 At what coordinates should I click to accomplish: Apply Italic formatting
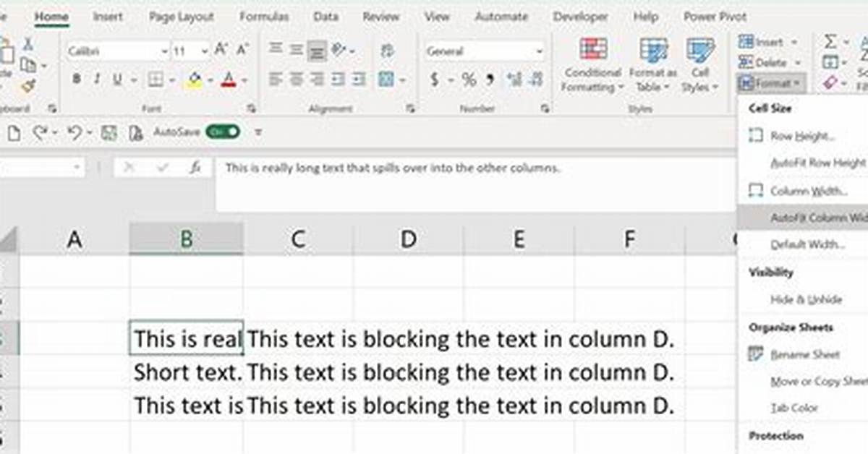click(x=96, y=80)
